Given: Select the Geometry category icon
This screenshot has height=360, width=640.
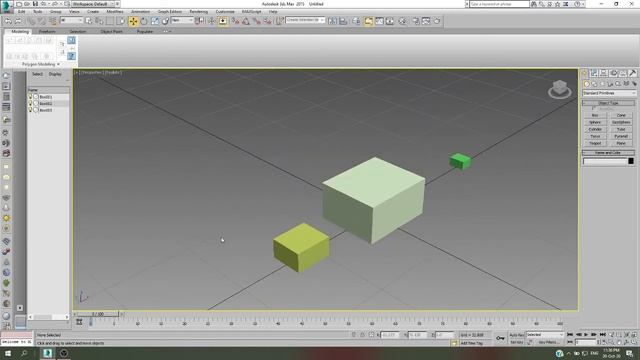Looking at the screenshot, I should (x=587, y=84).
